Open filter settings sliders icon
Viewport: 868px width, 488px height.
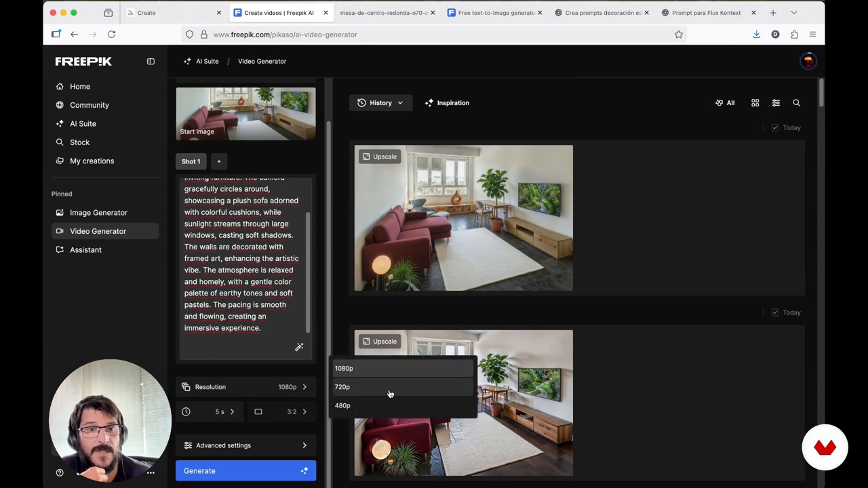[776, 103]
